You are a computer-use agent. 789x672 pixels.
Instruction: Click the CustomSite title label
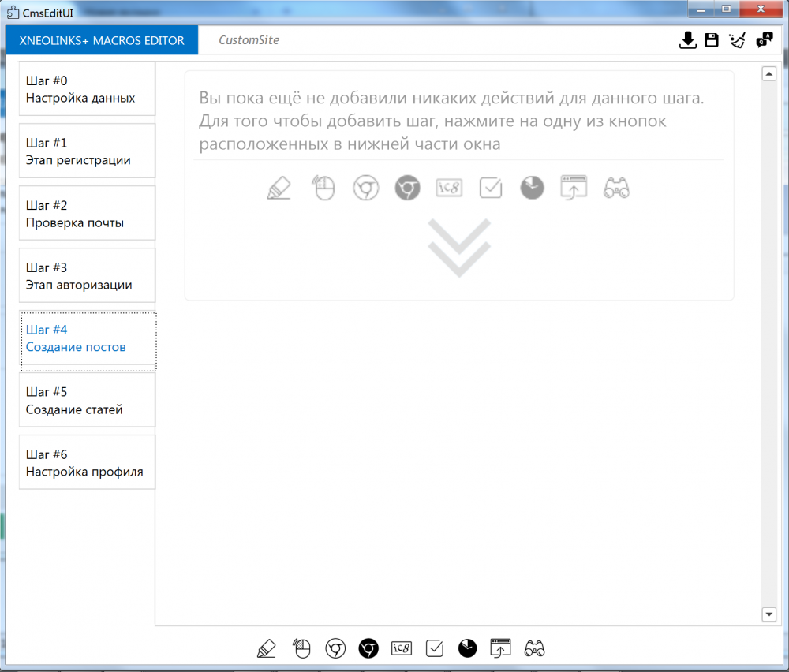[249, 40]
